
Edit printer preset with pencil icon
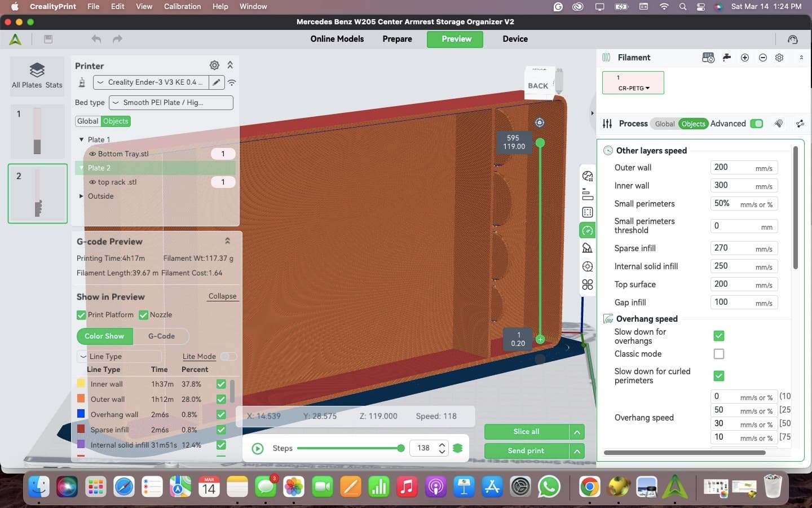[217, 82]
